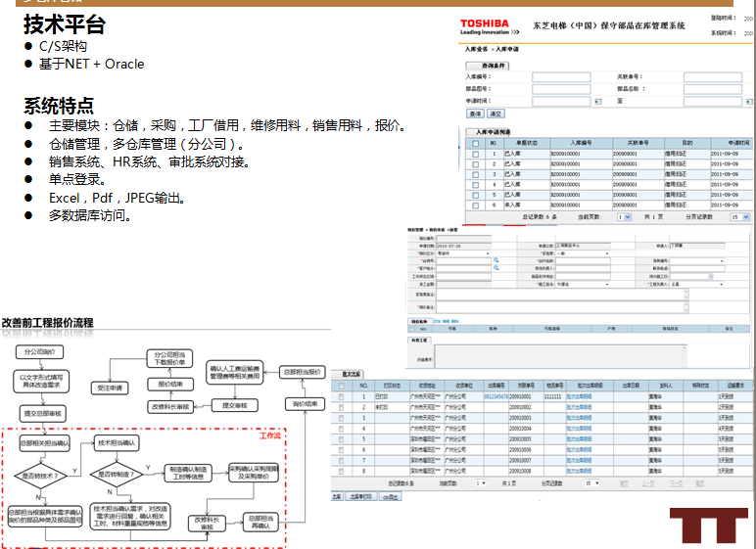
Task: Check row 6 (未入库) box in 入库申请列表
Action: click(475, 206)
